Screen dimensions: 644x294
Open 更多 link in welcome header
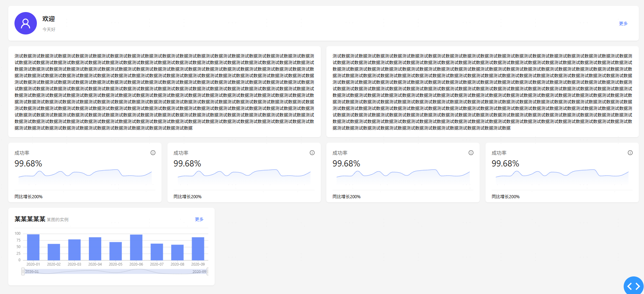(x=623, y=23)
